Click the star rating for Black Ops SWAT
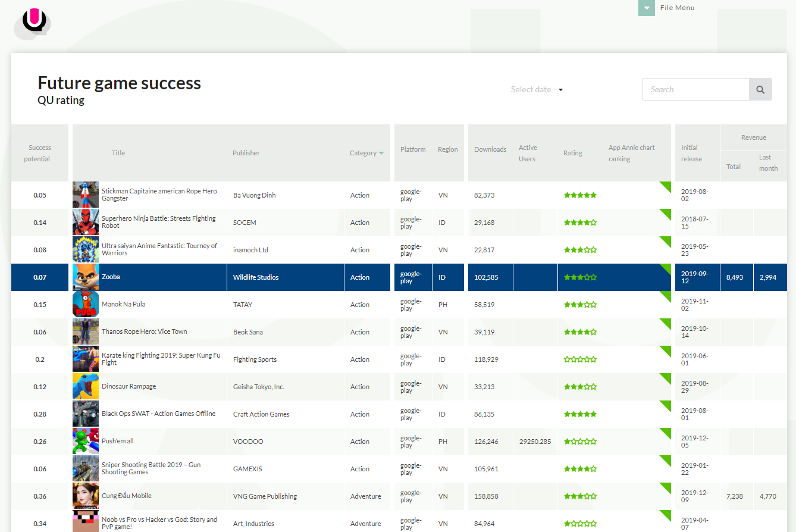This screenshot has width=796, height=532. (580, 414)
